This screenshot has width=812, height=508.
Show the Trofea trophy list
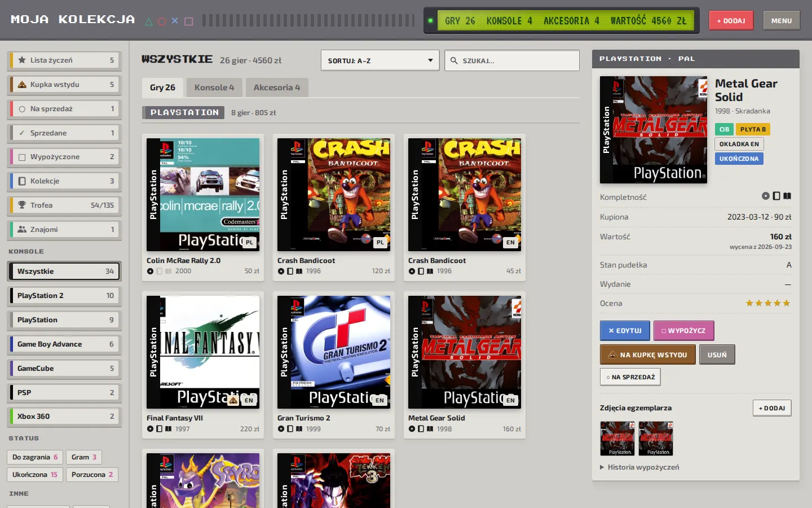64,205
